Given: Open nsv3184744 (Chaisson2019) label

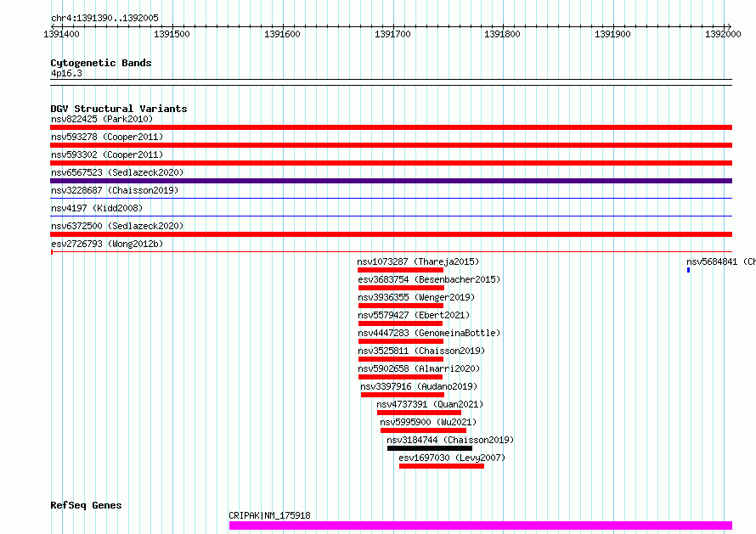Looking at the screenshot, I should pos(450,440).
